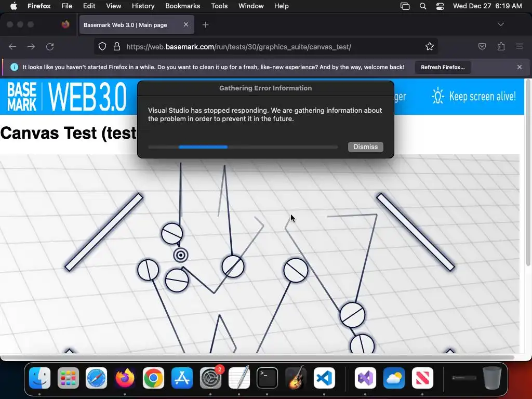The height and width of the screenshot is (399, 532).
Task: Show site security padlock info
Action: pos(117,46)
